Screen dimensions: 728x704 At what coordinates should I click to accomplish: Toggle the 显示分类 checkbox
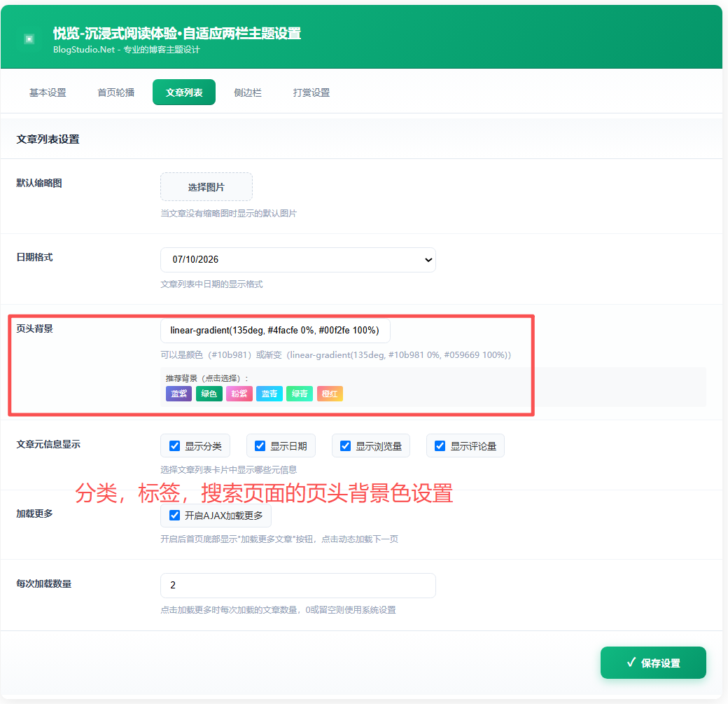174,446
